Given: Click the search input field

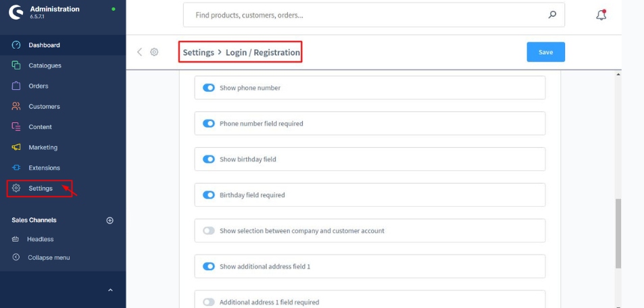Looking at the screenshot, I should [365, 15].
